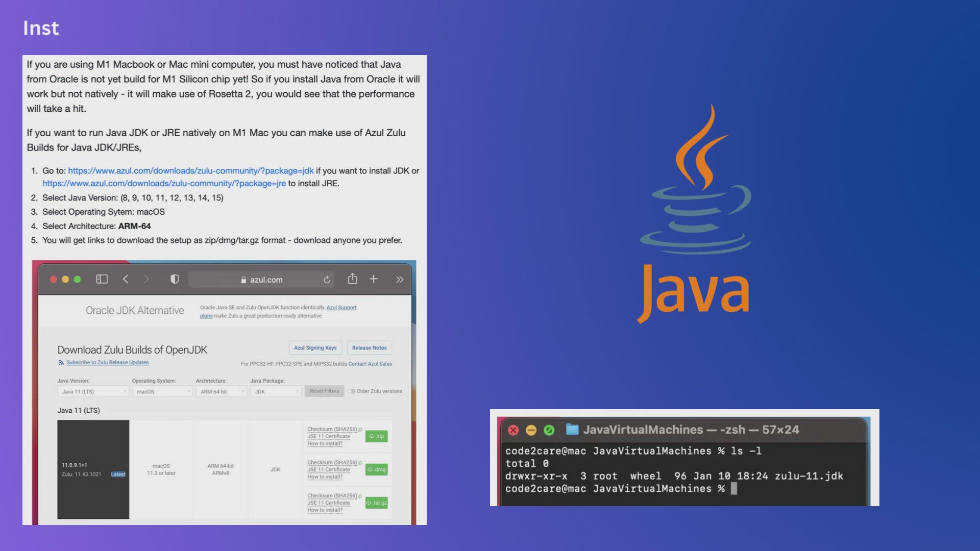Viewport: 980px width, 551px height.
Task: Open a new tab with the plus icon
Action: tap(374, 279)
